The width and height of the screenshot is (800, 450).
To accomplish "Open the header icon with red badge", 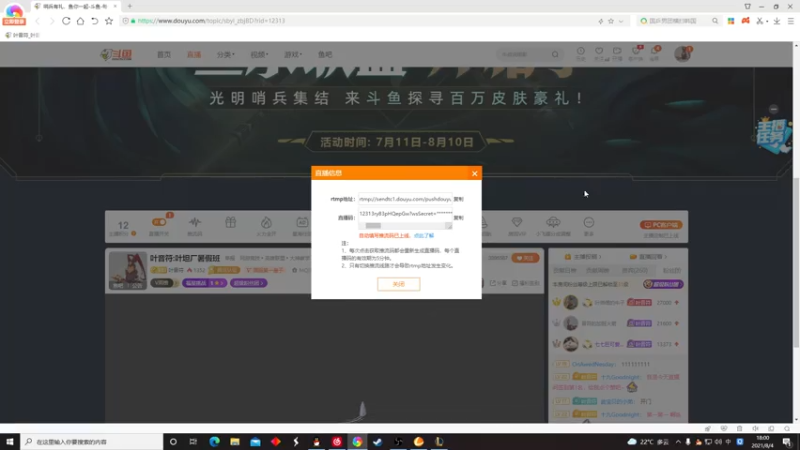I will click(x=636, y=53).
